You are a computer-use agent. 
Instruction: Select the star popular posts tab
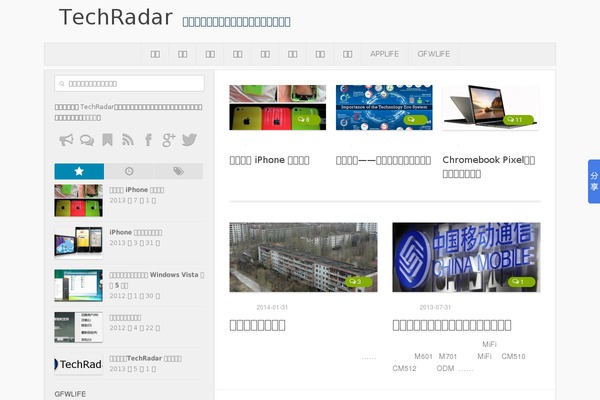click(79, 171)
